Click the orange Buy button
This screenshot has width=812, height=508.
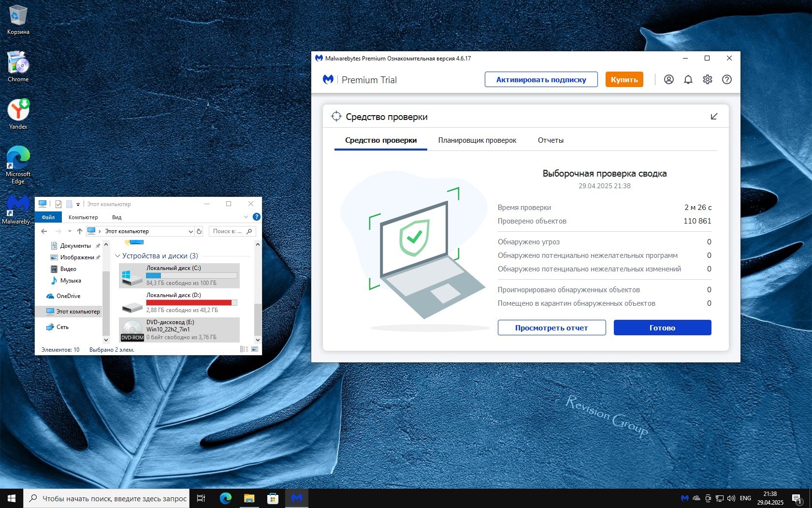coord(624,79)
